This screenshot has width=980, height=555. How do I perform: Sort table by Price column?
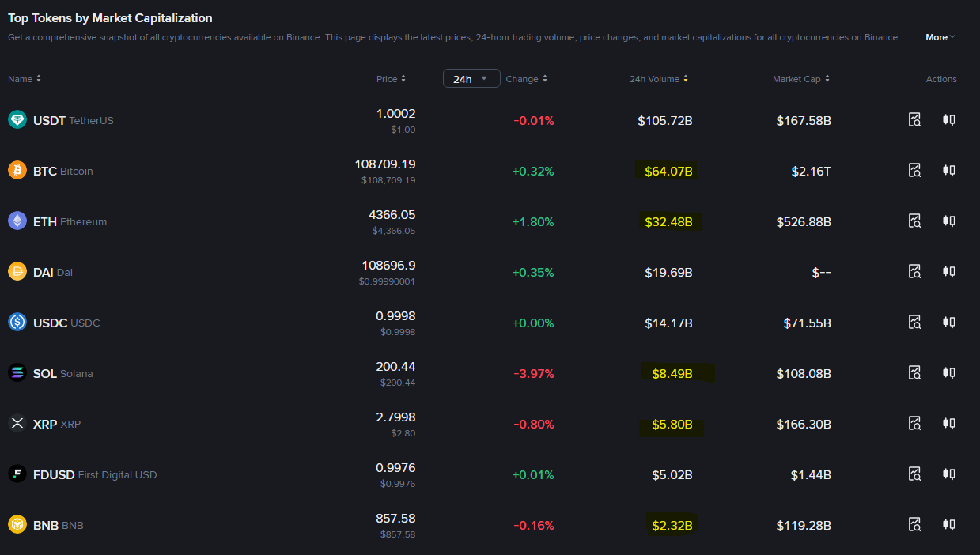[391, 79]
